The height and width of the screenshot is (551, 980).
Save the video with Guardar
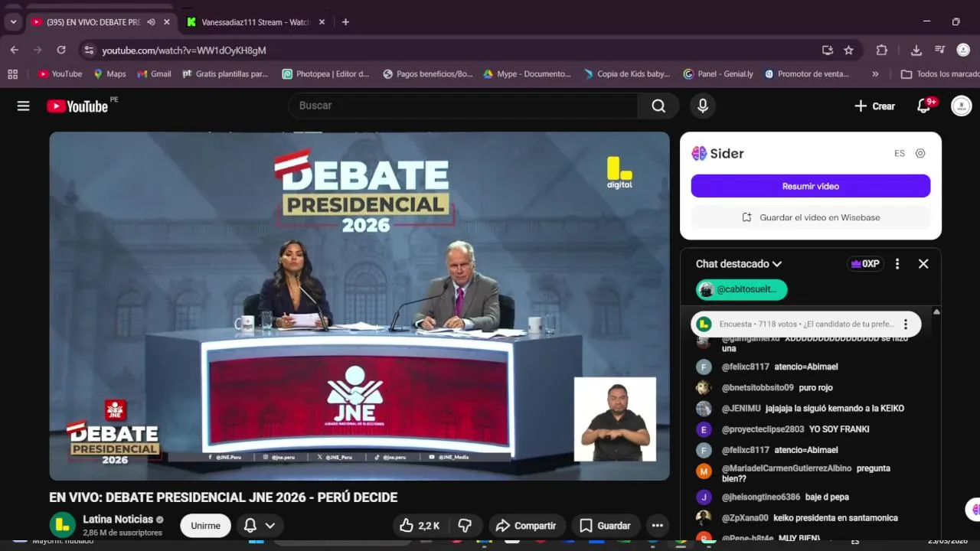[606, 526]
